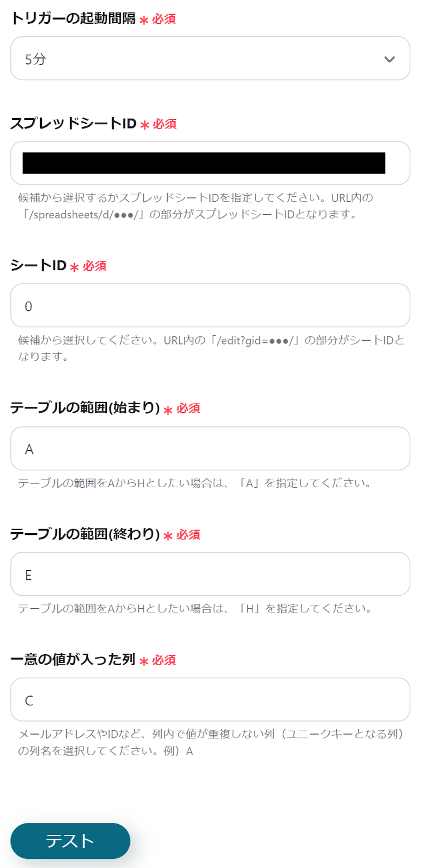Click the シートID heading label
The image size is (426, 868).
point(39,265)
